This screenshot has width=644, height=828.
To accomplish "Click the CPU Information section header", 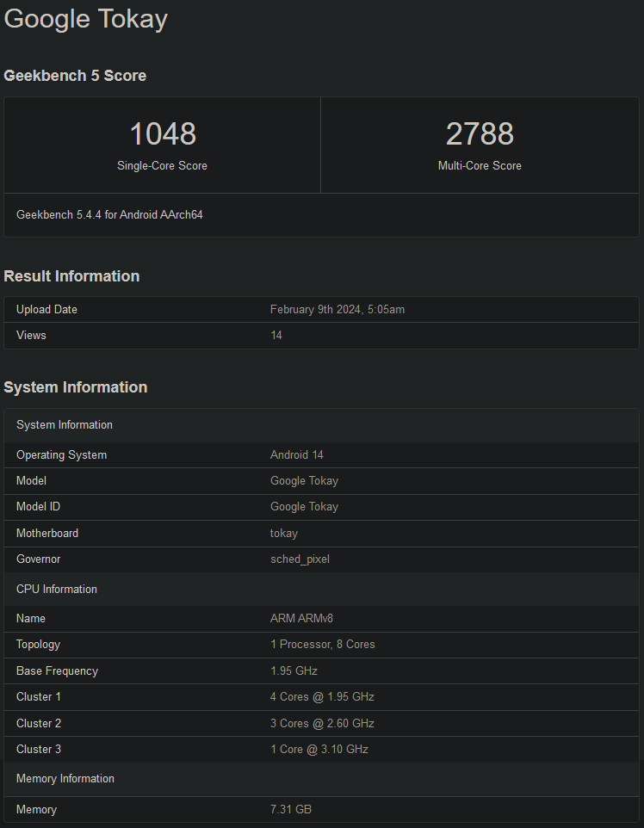I will pyautogui.click(x=57, y=590).
